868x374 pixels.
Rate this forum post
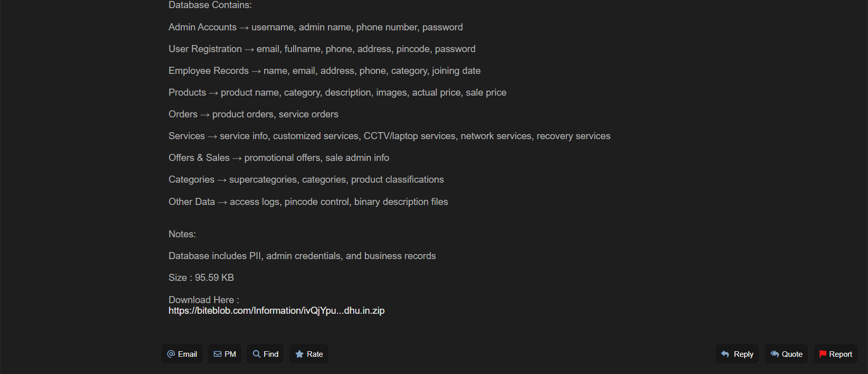(309, 354)
